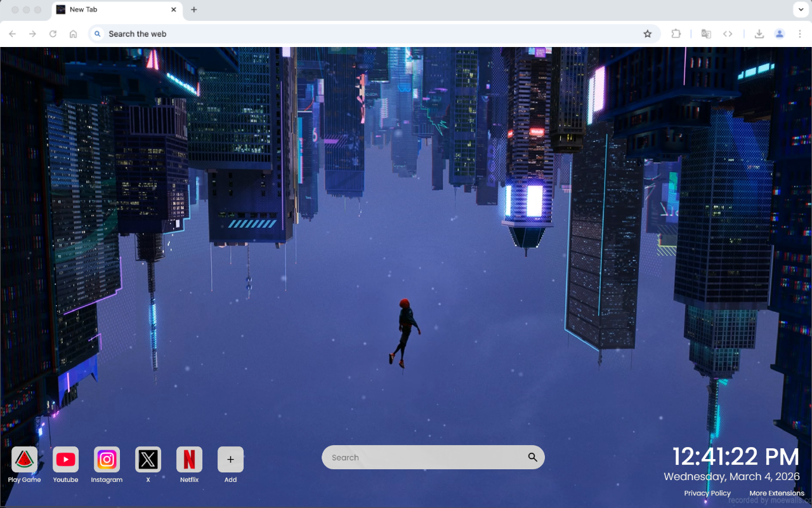Open the Privacy Policy link
The width and height of the screenshot is (812, 508).
(x=707, y=493)
